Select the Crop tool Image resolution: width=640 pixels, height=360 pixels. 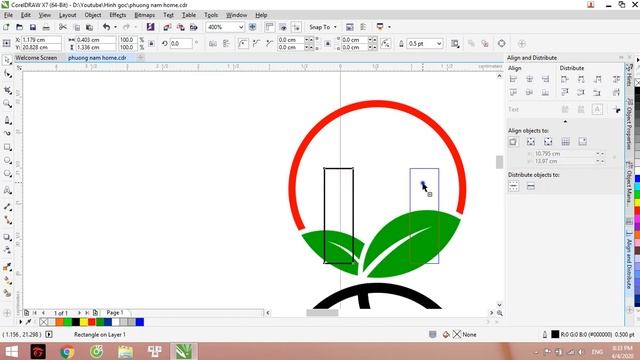(x=7, y=90)
